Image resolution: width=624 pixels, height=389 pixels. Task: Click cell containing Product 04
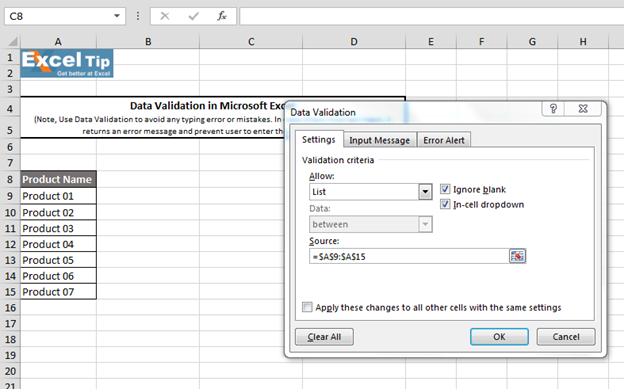[58, 244]
